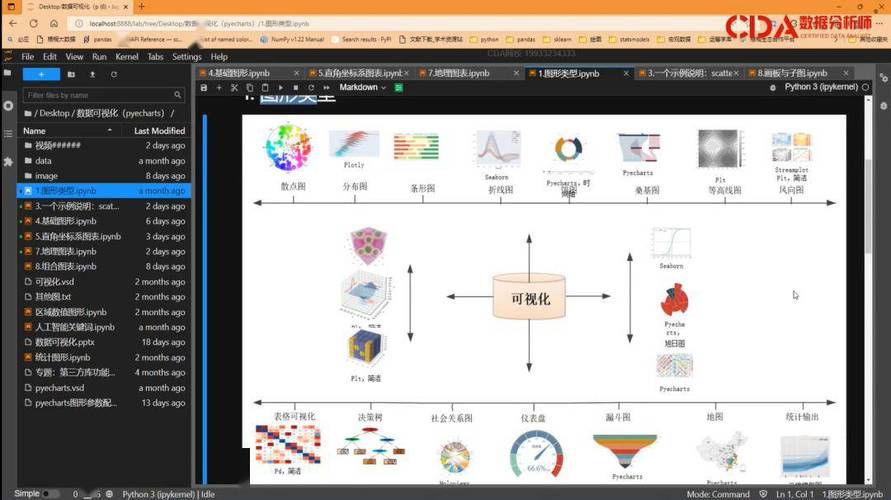Click the kernel debugger toggle icon
Screen dimensions: 891x500
[x=773, y=88]
